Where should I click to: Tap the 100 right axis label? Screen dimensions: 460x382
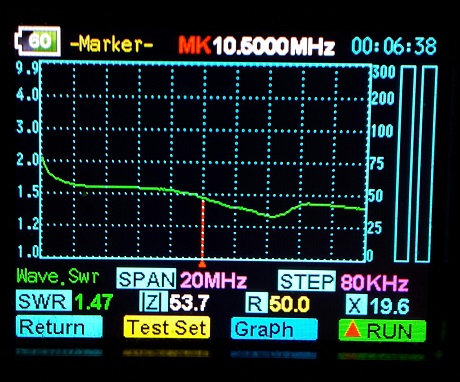pos(383,131)
